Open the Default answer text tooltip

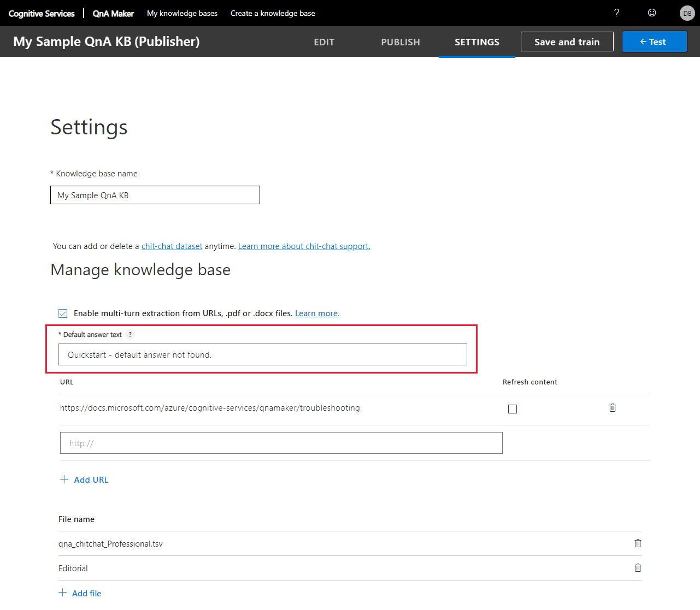[x=130, y=334]
